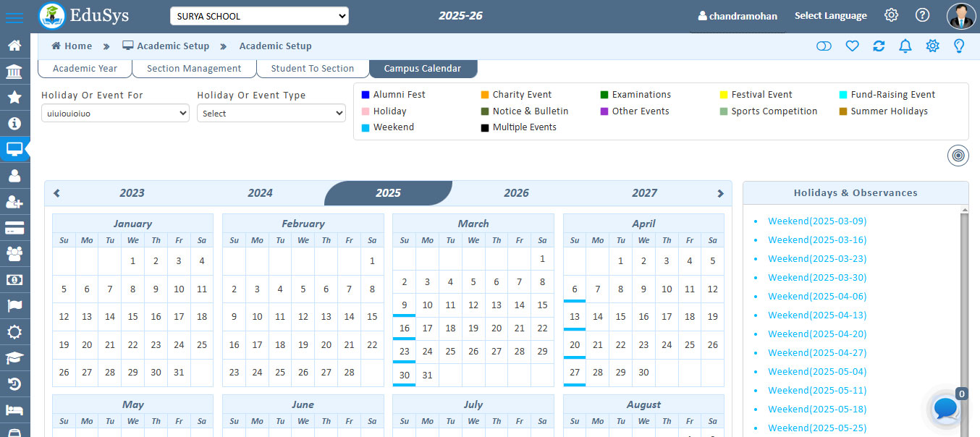980x437 pixels.
Task: Open the SURYA SCHOOL dropdown
Action: click(259, 16)
